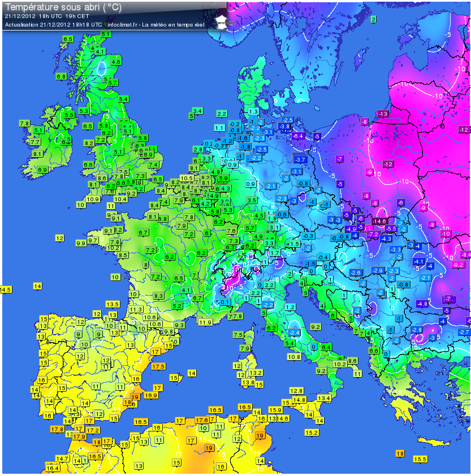This screenshot has height=476, width=471.
Task: Click the '16.4' temperature label
Action: tap(53, 468)
